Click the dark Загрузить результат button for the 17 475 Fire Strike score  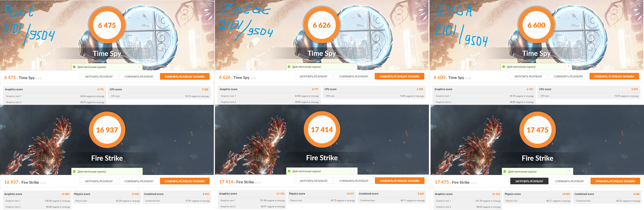(529, 181)
